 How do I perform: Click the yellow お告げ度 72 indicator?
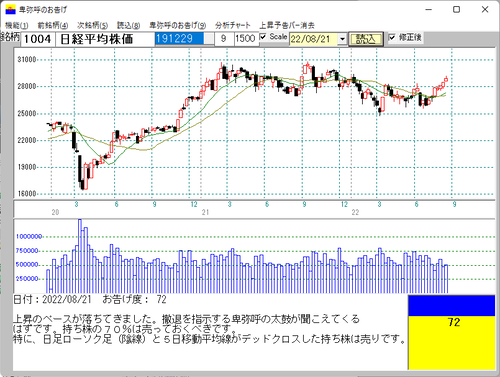point(452,342)
